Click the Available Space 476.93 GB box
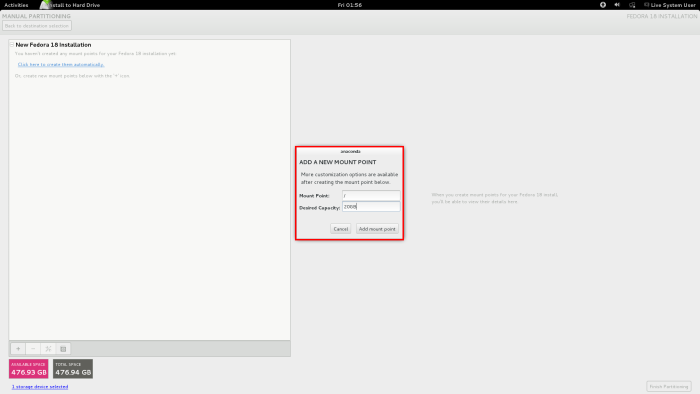This screenshot has width=700, height=394. (29, 369)
